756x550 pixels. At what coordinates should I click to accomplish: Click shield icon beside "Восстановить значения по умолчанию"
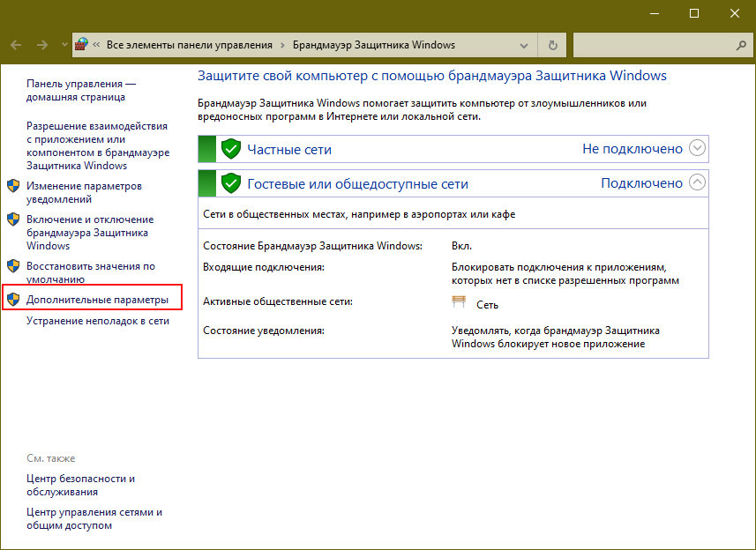(x=13, y=266)
